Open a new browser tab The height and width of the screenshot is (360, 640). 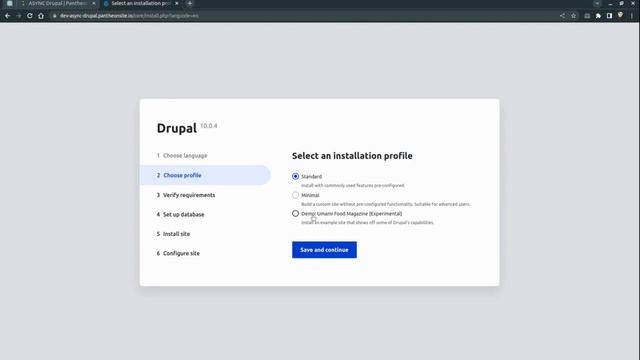pyautogui.click(x=190, y=3)
